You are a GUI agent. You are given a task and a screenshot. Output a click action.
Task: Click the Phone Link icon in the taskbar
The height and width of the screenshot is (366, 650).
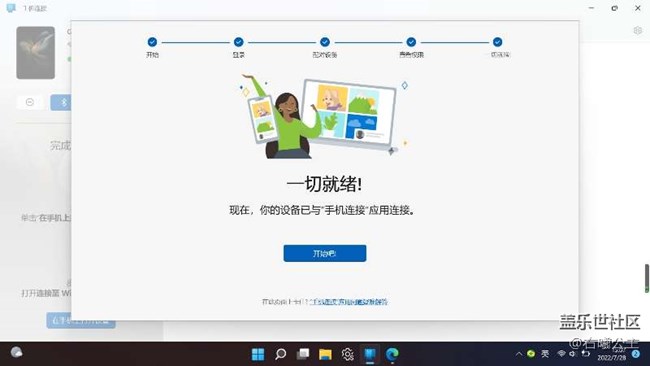tap(370, 354)
